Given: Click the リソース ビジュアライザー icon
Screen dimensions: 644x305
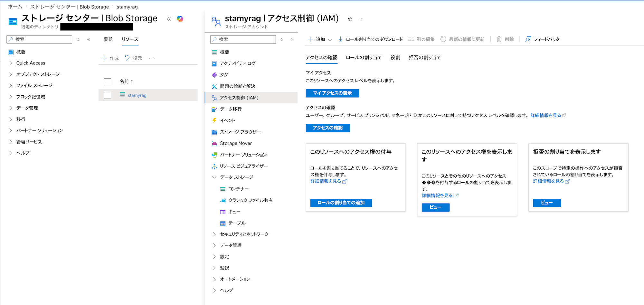Looking at the screenshot, I should click(x=214, y=166).
